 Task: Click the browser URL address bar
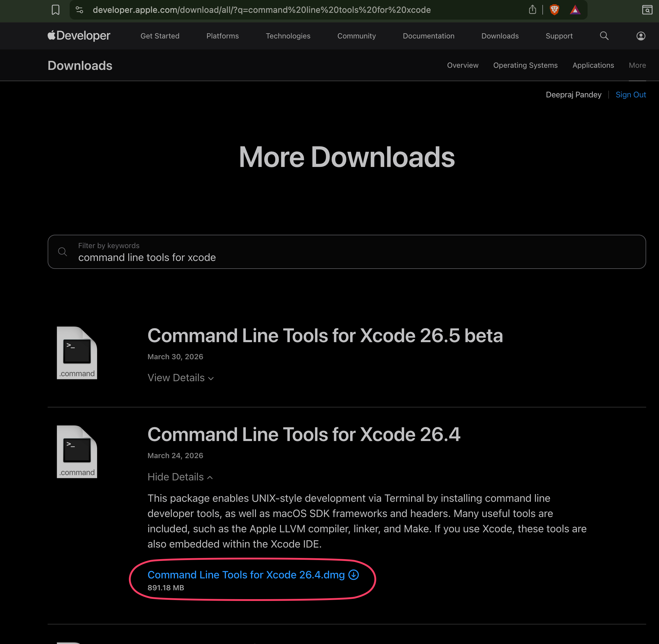[x=262, y=10]
